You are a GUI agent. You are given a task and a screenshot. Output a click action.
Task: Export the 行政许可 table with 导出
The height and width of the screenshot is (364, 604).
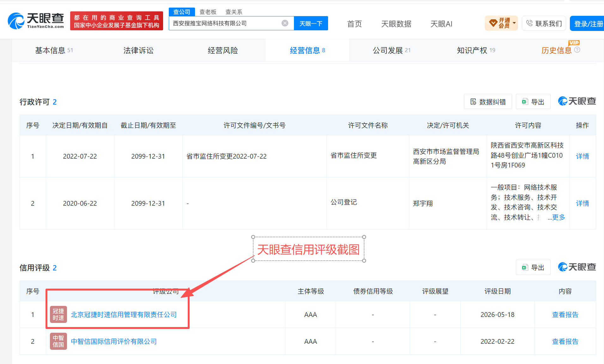point(533,102)
